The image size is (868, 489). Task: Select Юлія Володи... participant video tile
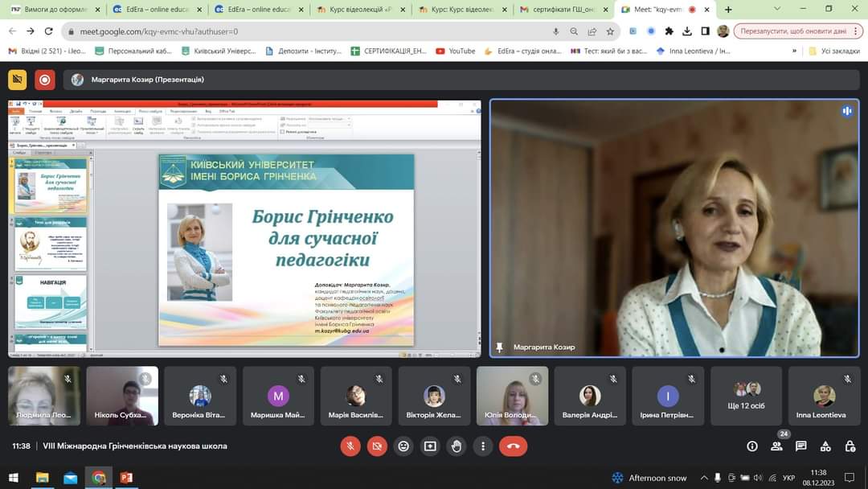pyautogui.click(x=512, y=396)
